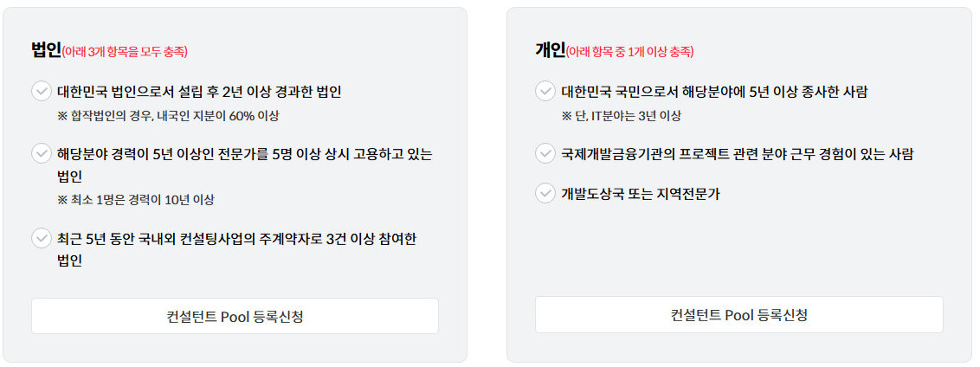The height and width of the screenshot is (367, 980).
Task: Click check icon beside 설립 후 2년 이상 경과한 법인
Action: click(42, 92)
